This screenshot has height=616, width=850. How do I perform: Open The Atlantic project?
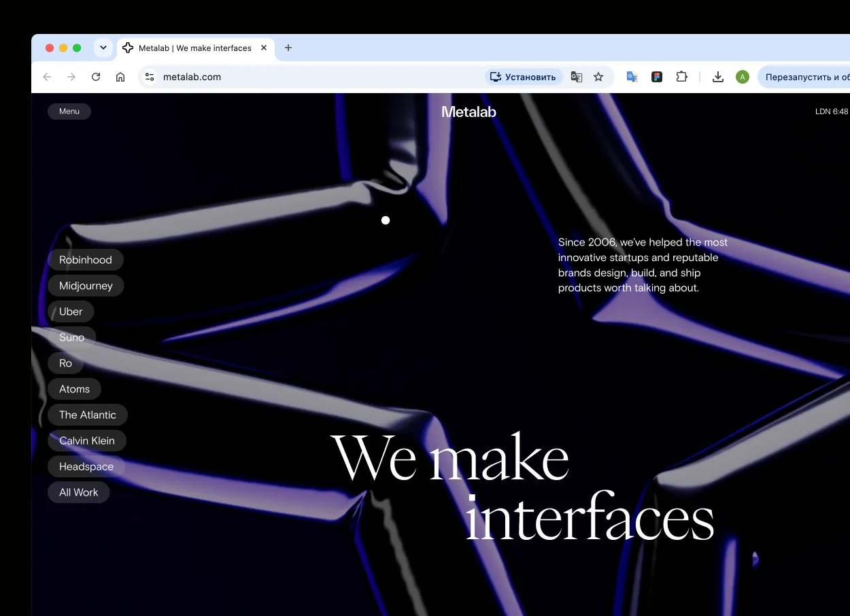pos(88,415)
